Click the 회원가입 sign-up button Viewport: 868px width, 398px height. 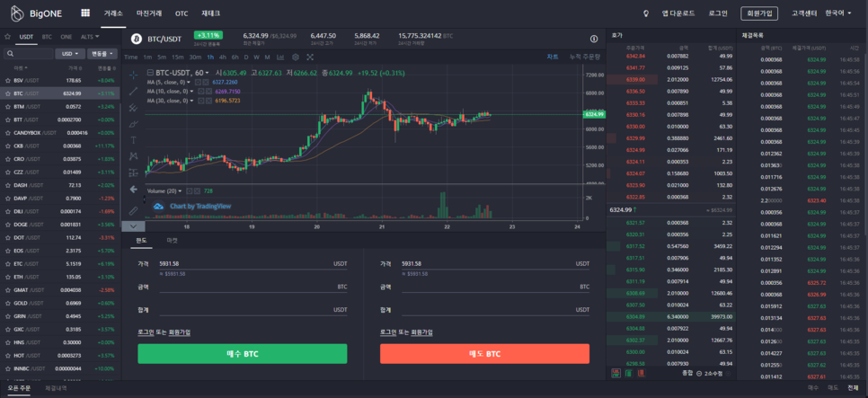pyautogui.click(x=759, y=13)
